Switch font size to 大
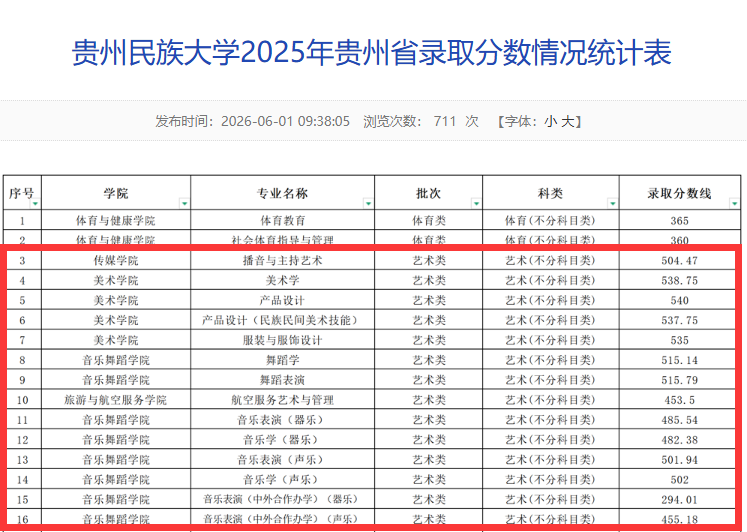747x532 pixels. click(x=567, y=121)
